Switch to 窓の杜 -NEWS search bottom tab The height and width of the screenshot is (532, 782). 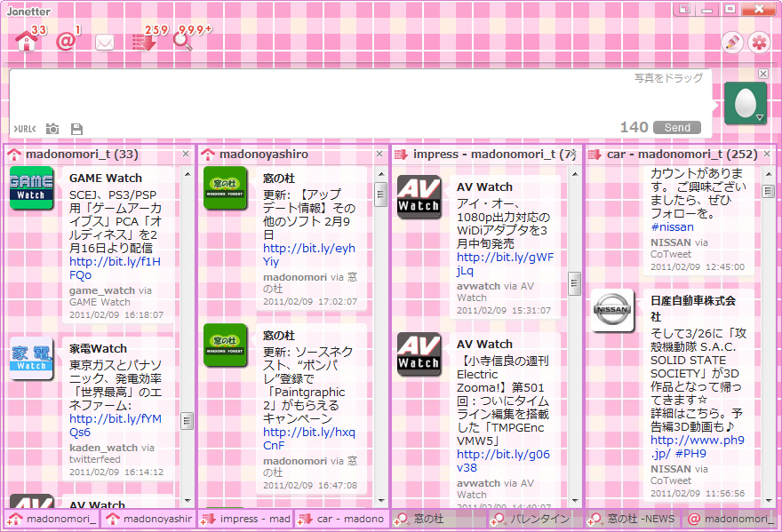pyautogui.click(x=633, y=519)
